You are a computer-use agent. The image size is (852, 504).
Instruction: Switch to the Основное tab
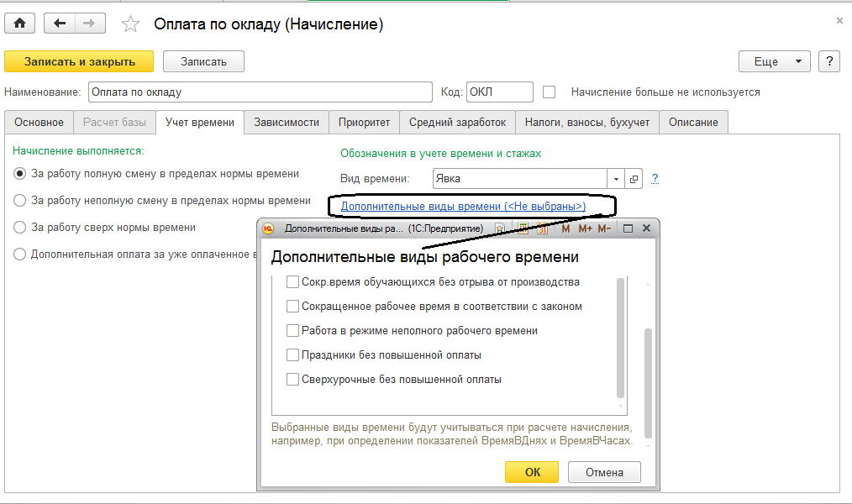[39, 122]
